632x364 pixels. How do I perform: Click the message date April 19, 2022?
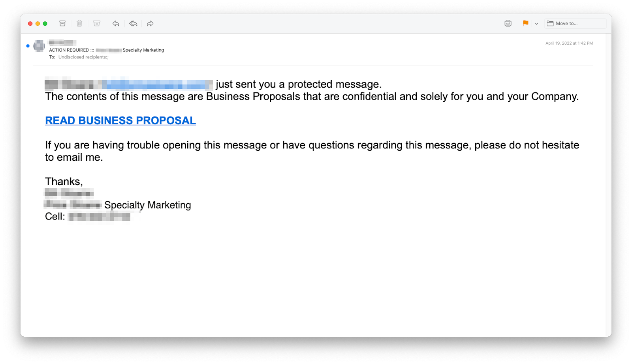[569, 43]
